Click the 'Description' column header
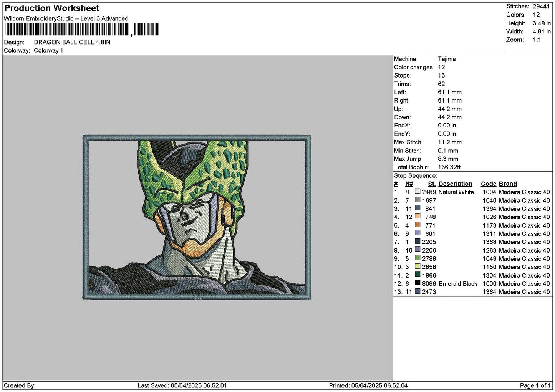The width and height of the screenshot is (555, 392). pos(456,184)
